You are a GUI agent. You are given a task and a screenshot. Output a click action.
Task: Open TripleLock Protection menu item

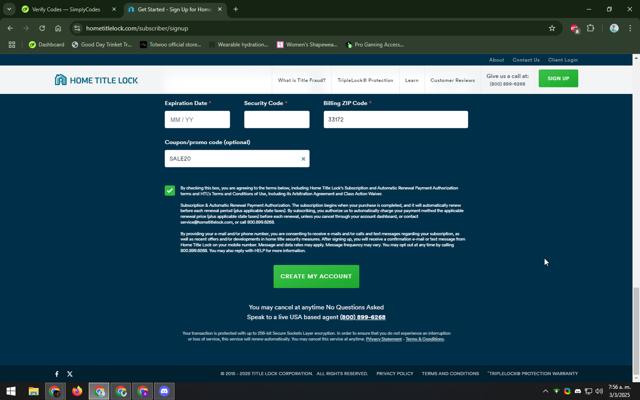pos(365,80)
